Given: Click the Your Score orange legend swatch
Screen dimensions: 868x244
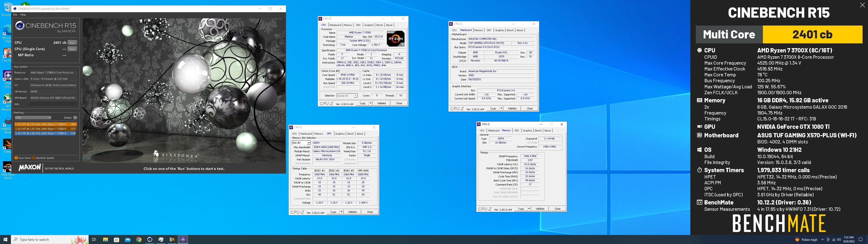Looking at the screenshot, I should tap(16, 158).
